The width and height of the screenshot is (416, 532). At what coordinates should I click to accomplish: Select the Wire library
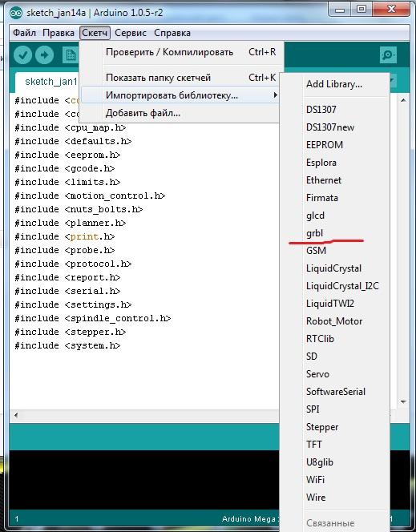click(x=334, y=498)
